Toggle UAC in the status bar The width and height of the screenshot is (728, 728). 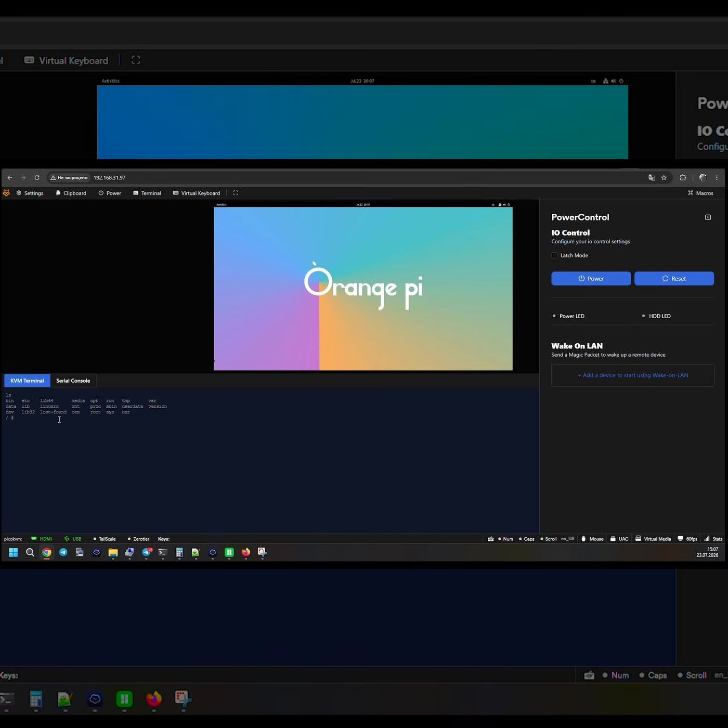(x=619, y=539)
